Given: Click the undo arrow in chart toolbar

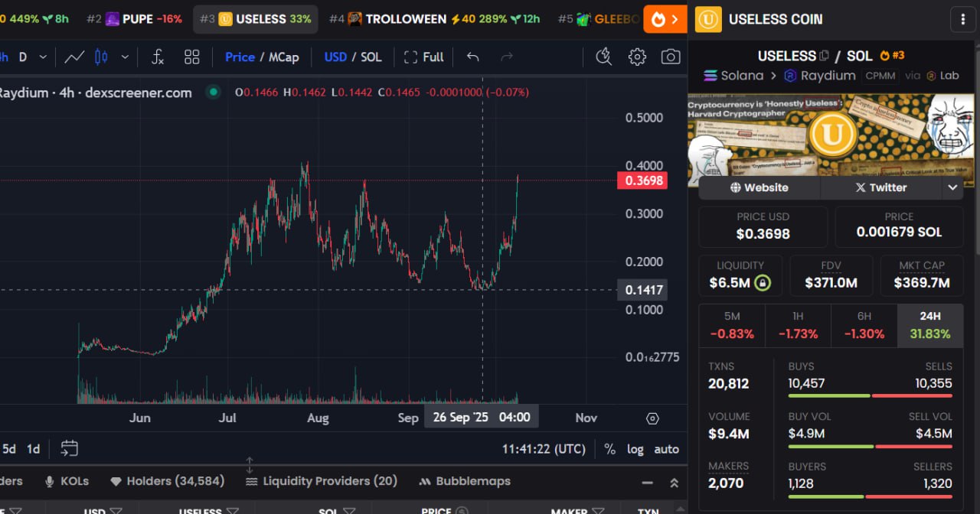Looking at the screenshot, I should pos(473,57).
